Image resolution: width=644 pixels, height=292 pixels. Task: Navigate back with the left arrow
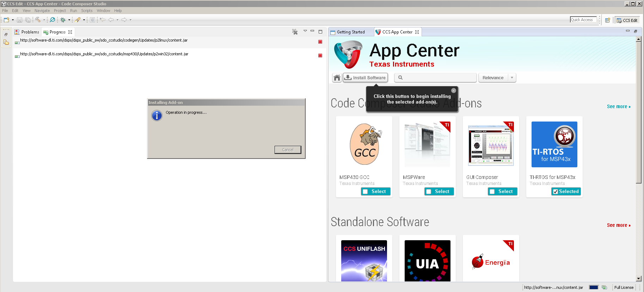coord(111,20)
